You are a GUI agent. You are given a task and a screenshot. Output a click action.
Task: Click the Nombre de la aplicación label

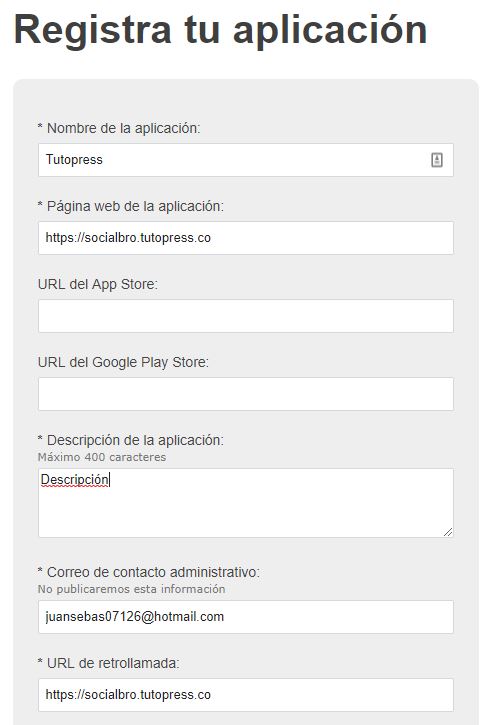[119, 128]
